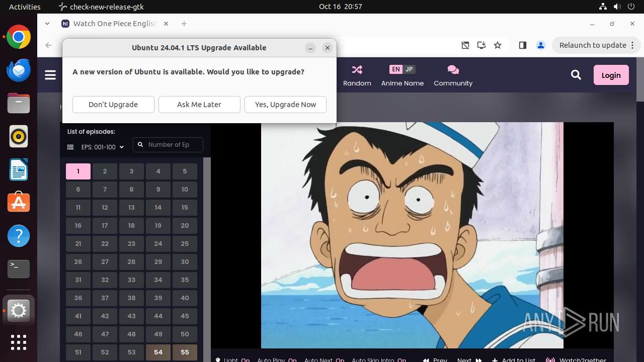Open Ubuntu Software store icon
Viewport: 644px width, 362px height.
click(19, 203)
